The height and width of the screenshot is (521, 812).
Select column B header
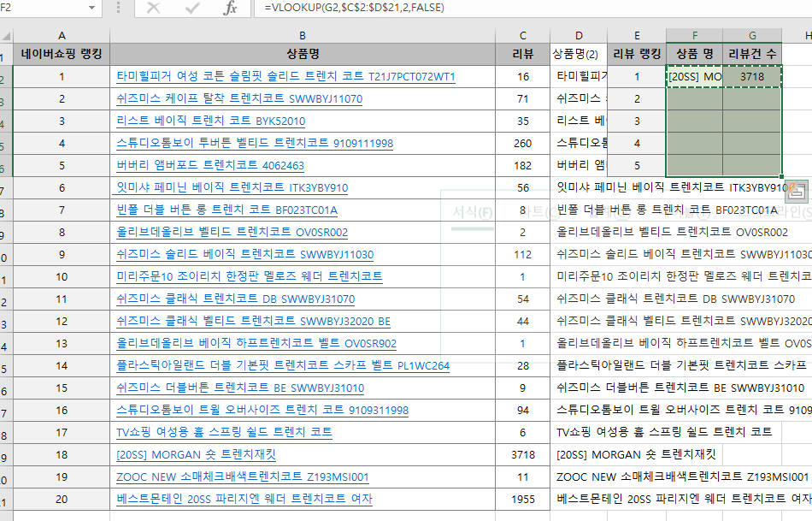tap(303, 36)
